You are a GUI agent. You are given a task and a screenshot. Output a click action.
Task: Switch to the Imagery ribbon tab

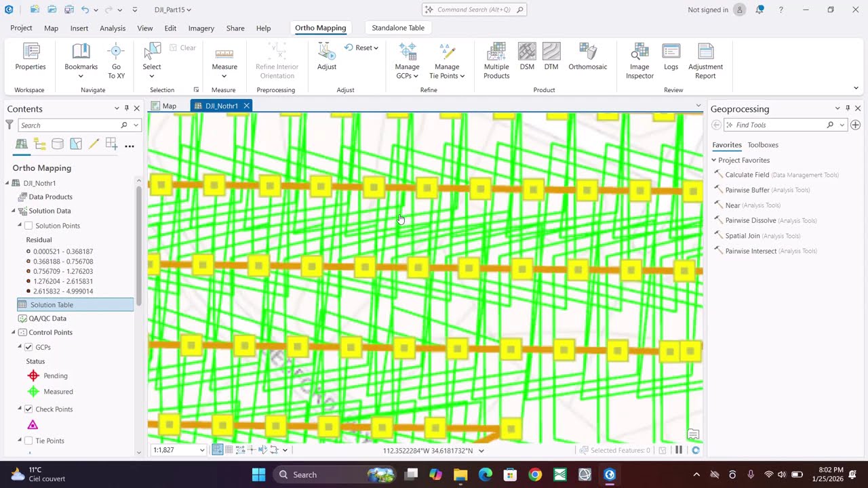pyautogui.click(x=201, y=28)
